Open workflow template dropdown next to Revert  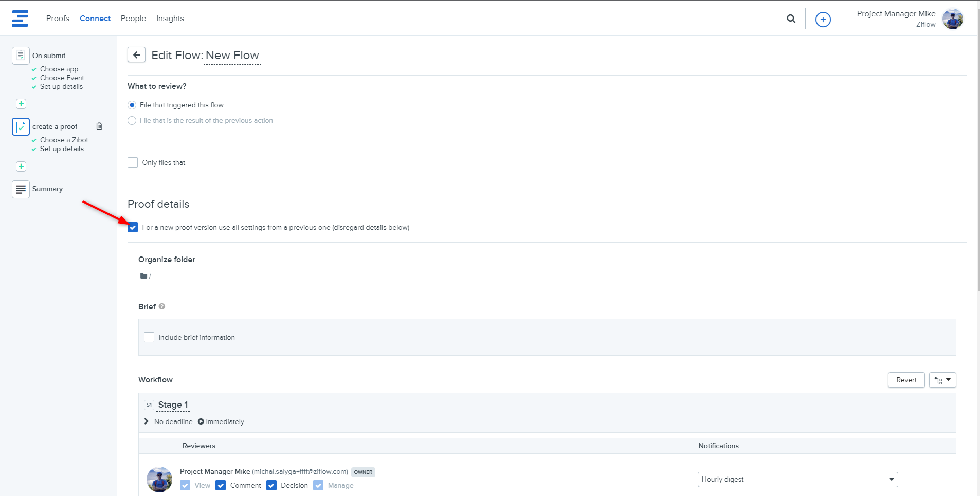942,380
